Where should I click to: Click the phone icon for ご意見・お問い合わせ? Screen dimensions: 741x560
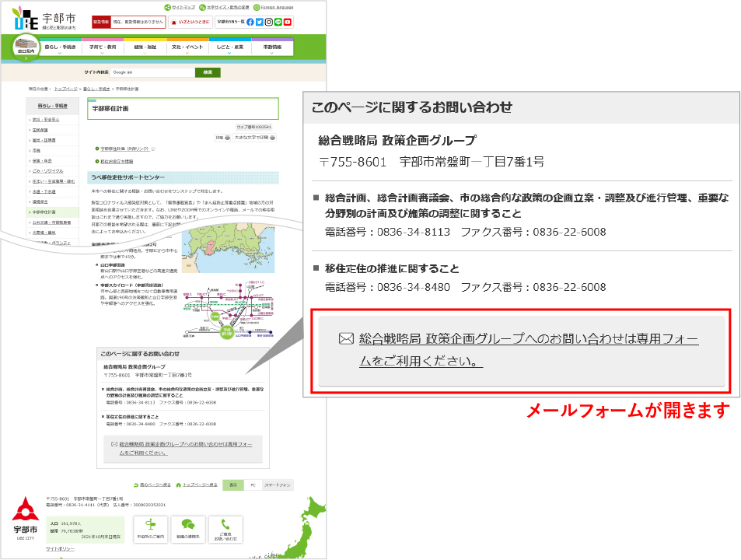[225, 524]
